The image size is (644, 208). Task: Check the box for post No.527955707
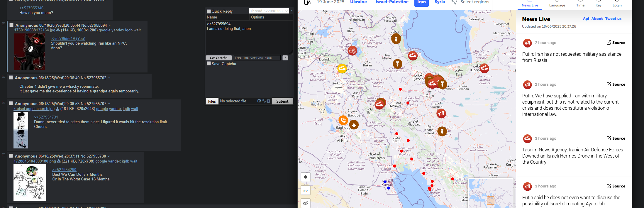point(11,104)
